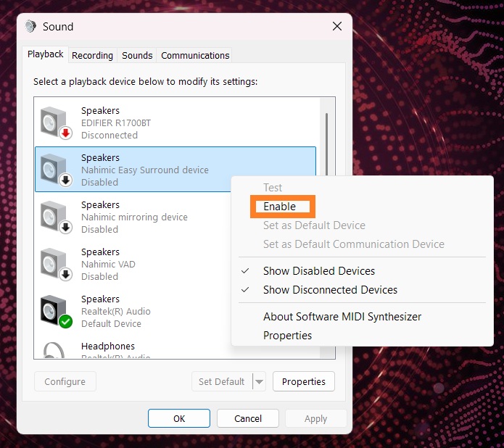Screen dimensions: 504x448
Task: Click the Nahimic VAD speaker icon
Action: coord(56,264)
